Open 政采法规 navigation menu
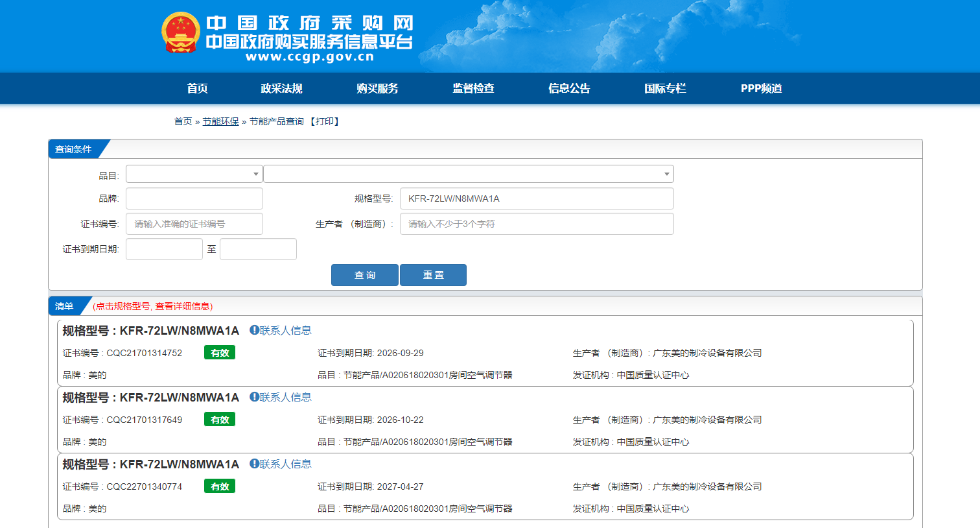The width and height of the screenshot is (980, 528). [281, 88]
